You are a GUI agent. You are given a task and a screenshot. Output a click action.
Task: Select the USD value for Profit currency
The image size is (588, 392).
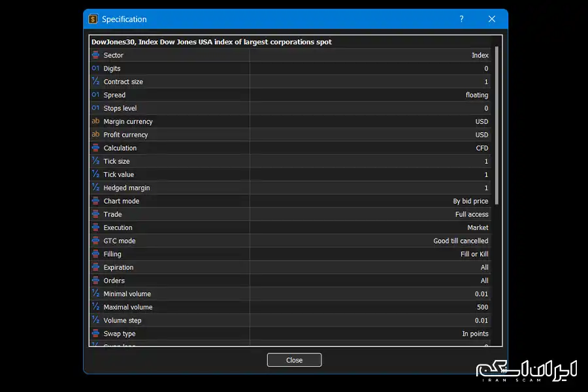[482, 135]
